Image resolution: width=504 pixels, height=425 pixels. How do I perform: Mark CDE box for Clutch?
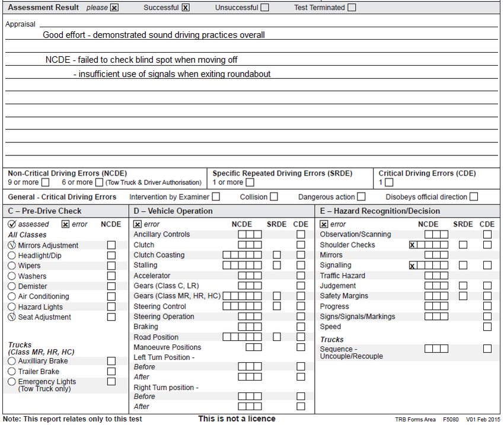coord(301,245)
